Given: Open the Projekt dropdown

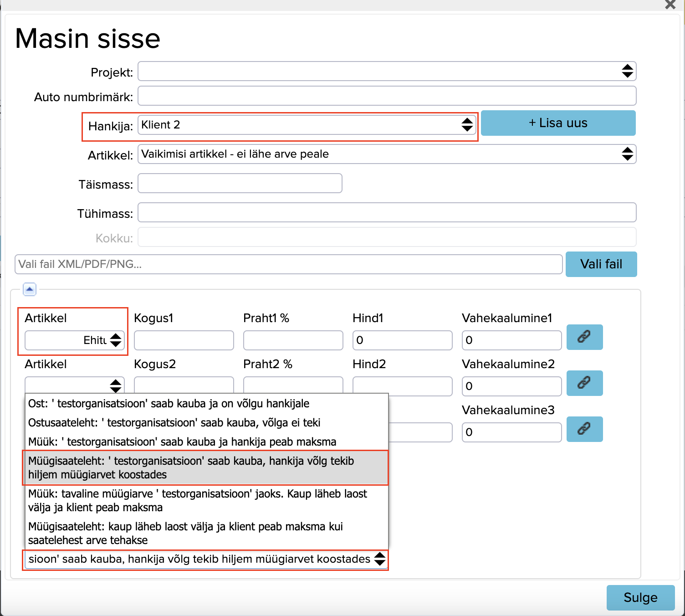Looking at the screenshot, I should click(x=387, y=72).
